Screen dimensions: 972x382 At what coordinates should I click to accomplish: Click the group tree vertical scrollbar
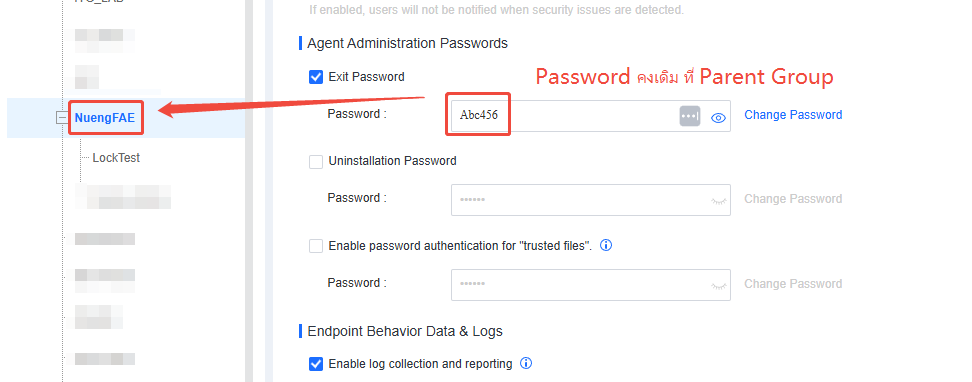coord(249,191)
